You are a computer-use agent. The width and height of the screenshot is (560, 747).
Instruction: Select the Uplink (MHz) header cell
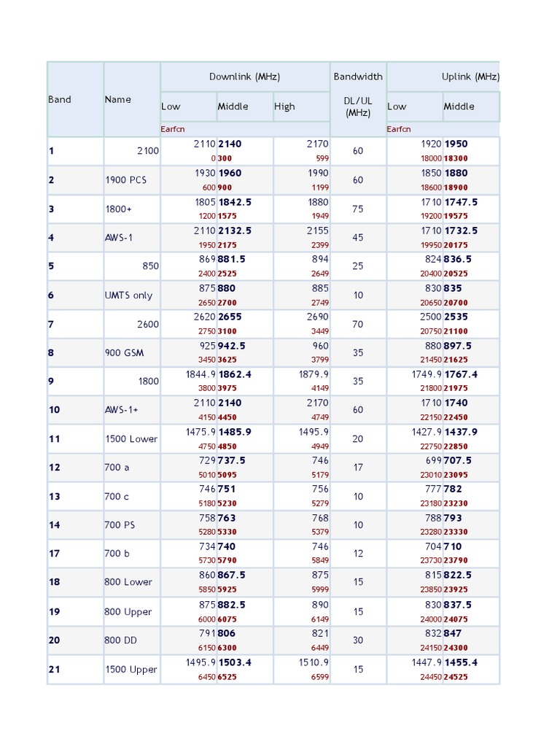(470, 77)
